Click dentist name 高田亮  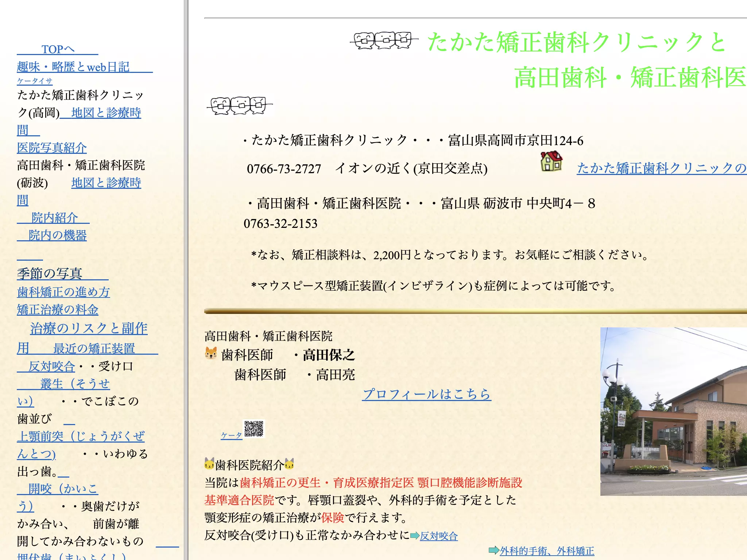pos(336,375)
